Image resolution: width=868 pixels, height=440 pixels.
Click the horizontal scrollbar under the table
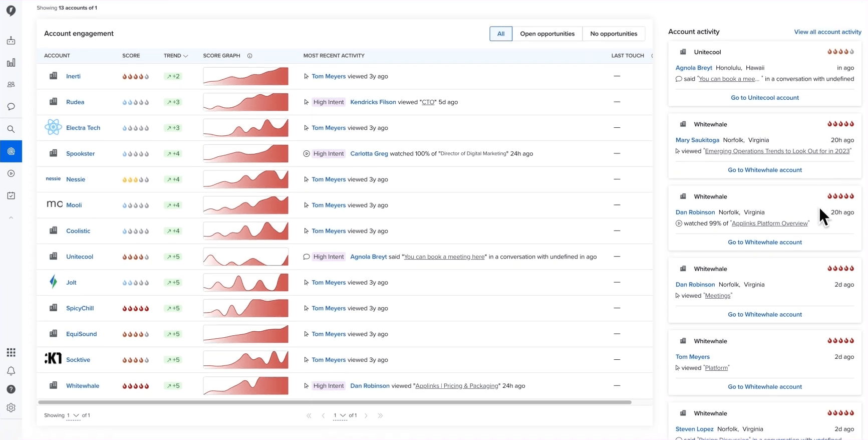click(335, 402)
